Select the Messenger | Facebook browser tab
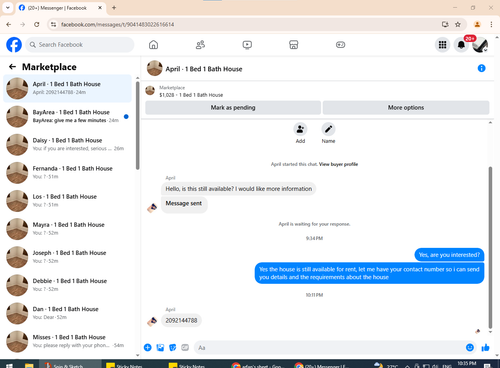 60,8
